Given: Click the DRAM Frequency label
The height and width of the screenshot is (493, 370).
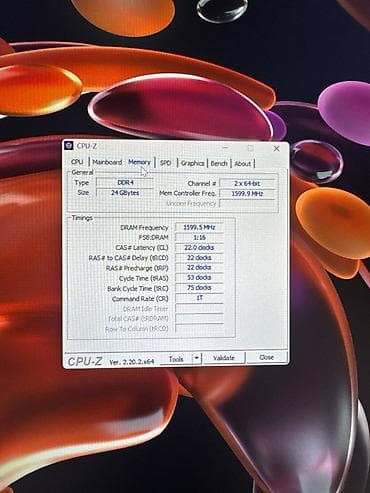Looking at the screenshot, I should [x=144, y=228].
